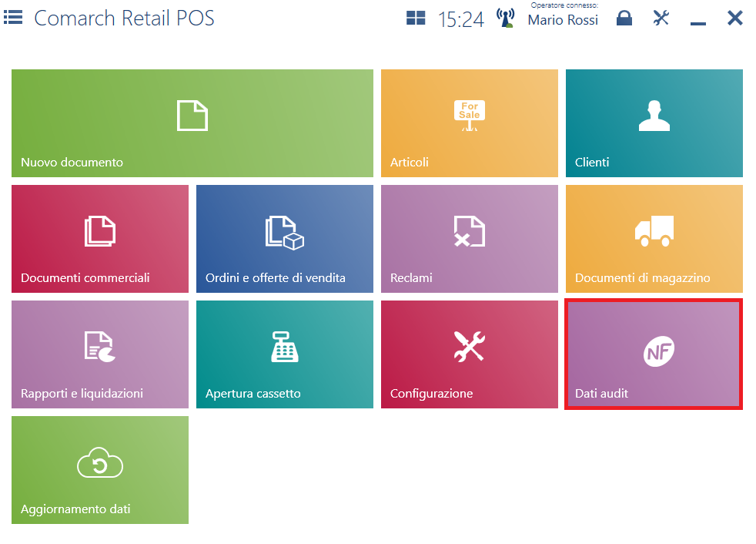Open the Configurazione tile
The width and height of the screenshot is (756, 544).
tap(470, 354)
